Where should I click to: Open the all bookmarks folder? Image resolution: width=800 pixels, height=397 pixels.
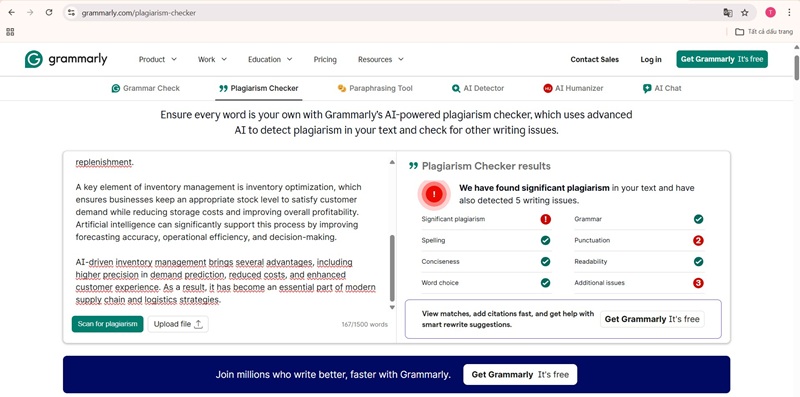(764, 32)
